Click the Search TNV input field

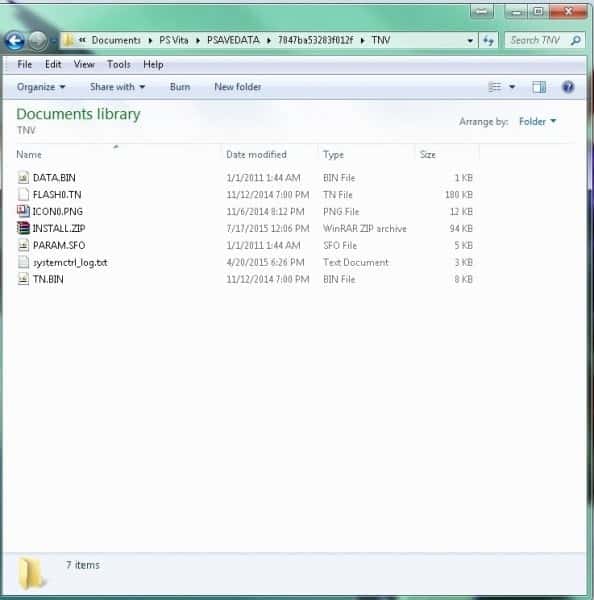pyautogui.click(x=539, y=40)
